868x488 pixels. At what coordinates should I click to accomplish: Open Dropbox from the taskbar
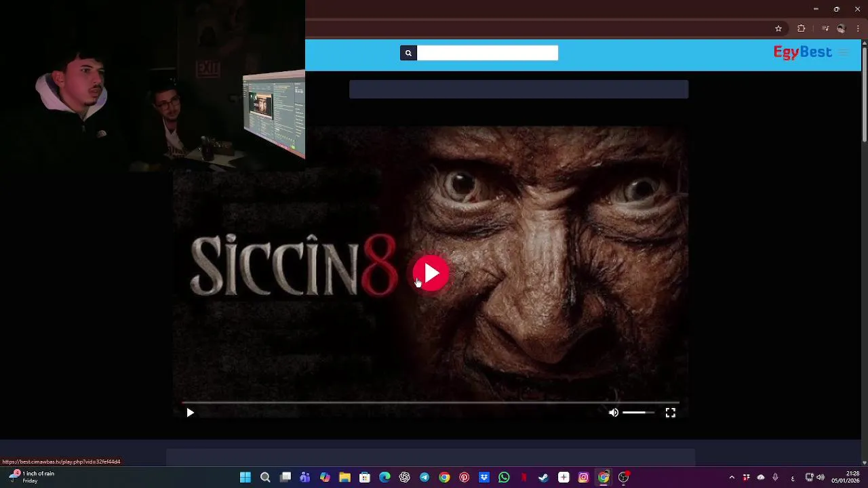[484, 477]
